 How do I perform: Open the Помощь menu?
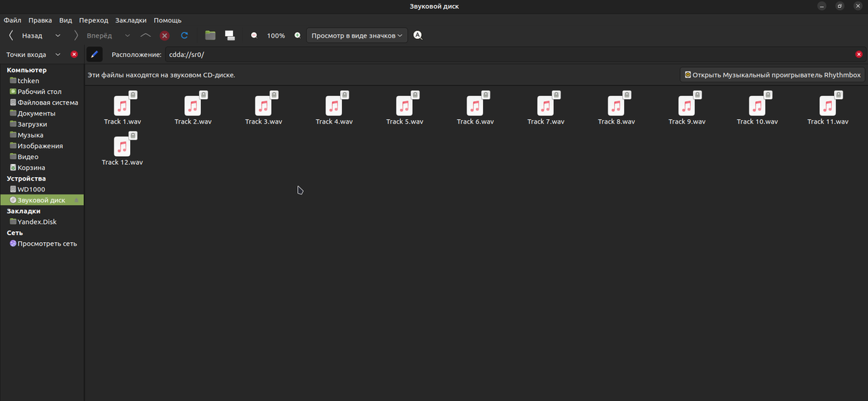(168, 20)
